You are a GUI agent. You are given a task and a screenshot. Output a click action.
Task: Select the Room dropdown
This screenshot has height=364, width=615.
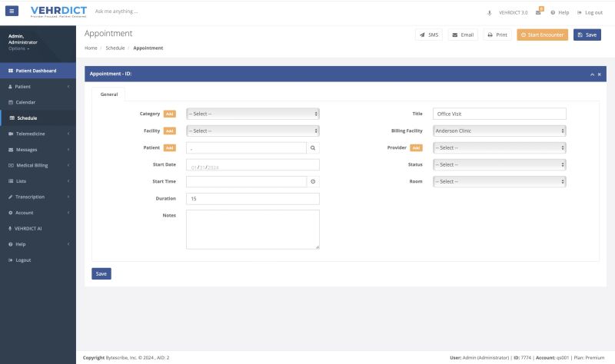(499, 182)
